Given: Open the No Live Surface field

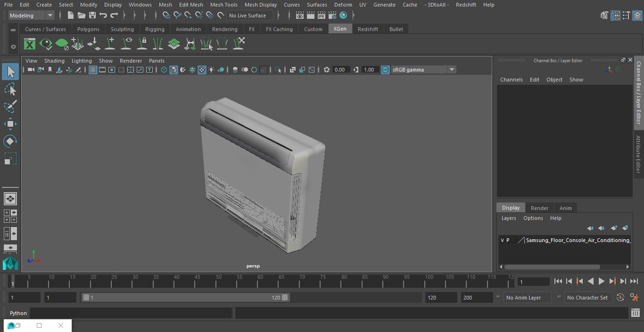Looking at the screenshot, I should pyautogui.click(x=249, y=16).
